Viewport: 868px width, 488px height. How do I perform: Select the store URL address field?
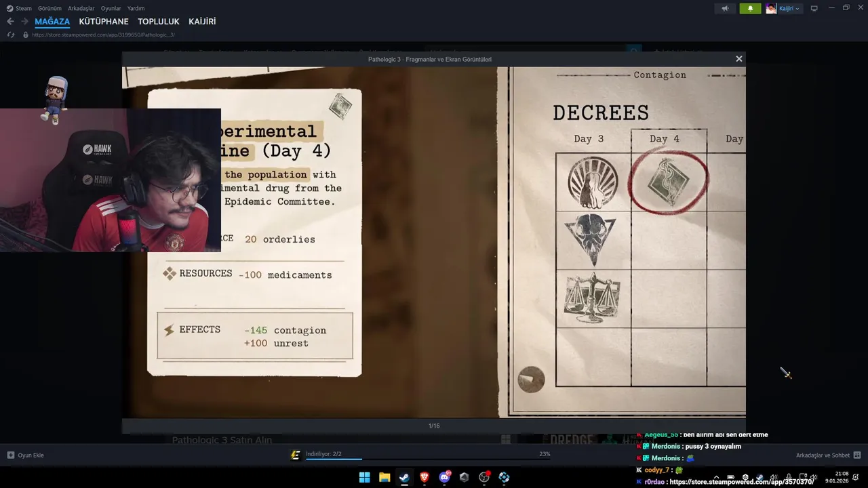(x=103, y=35)
